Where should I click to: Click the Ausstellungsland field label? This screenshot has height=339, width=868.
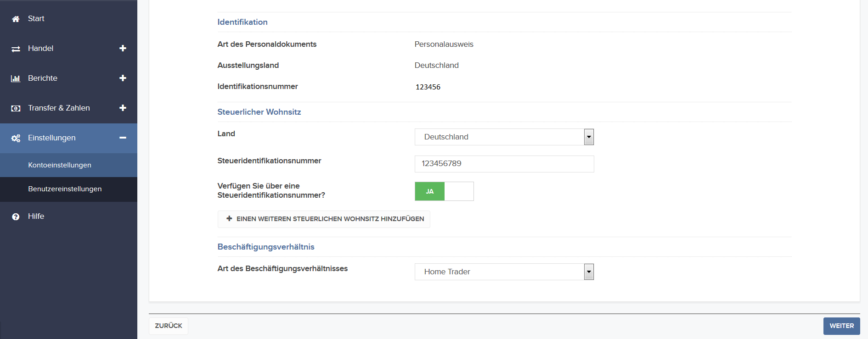(x=248, y=65)
